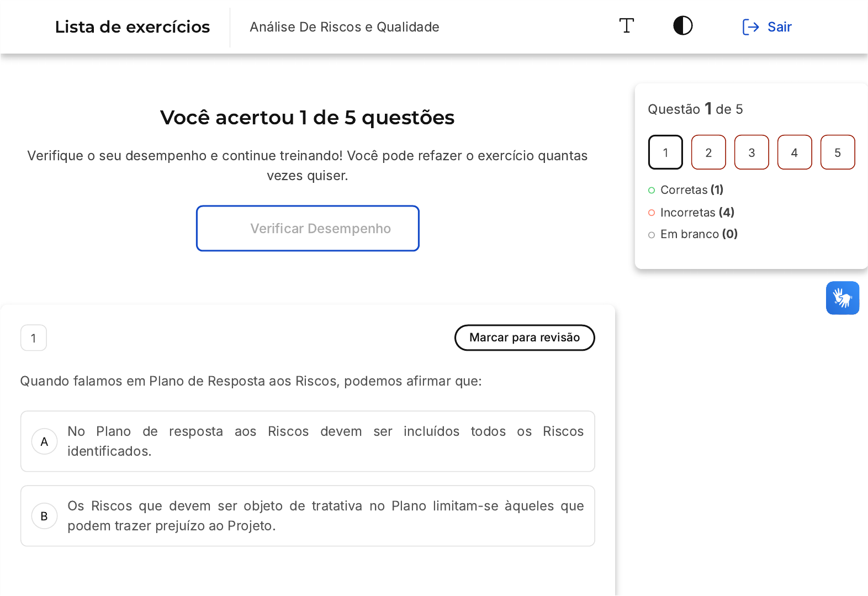The height and width of the screenshot is (596, 868).
Task: Go to question 1 in question navigator
Action: pyautogui.click(x=665, y=152)
